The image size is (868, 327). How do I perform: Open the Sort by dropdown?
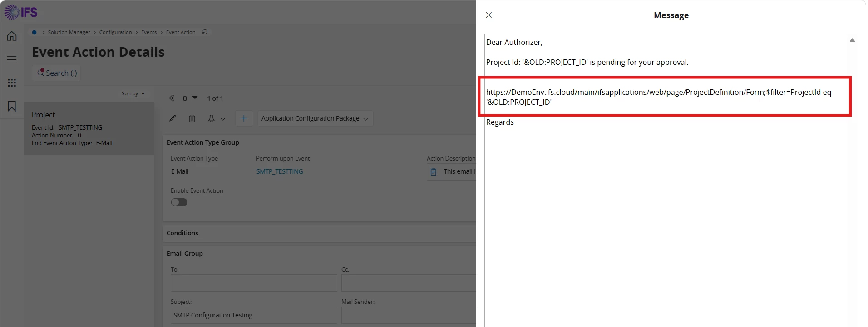click(x=133, y=93)
